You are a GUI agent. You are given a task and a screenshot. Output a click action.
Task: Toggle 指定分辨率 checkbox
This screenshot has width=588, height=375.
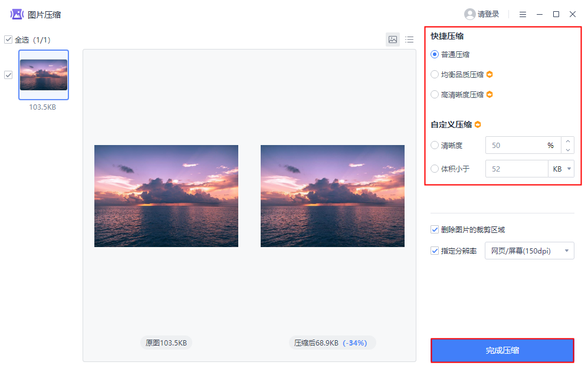pyautogui.click(x=435, y=251)
